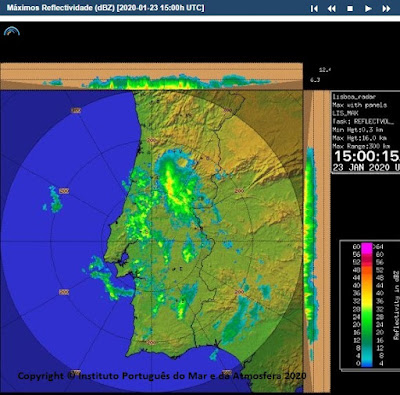Click the isolated offshore echo west of coast
The width and height of the screenshot is (400, 395).
pyautogui.click(x=53, y=200)
